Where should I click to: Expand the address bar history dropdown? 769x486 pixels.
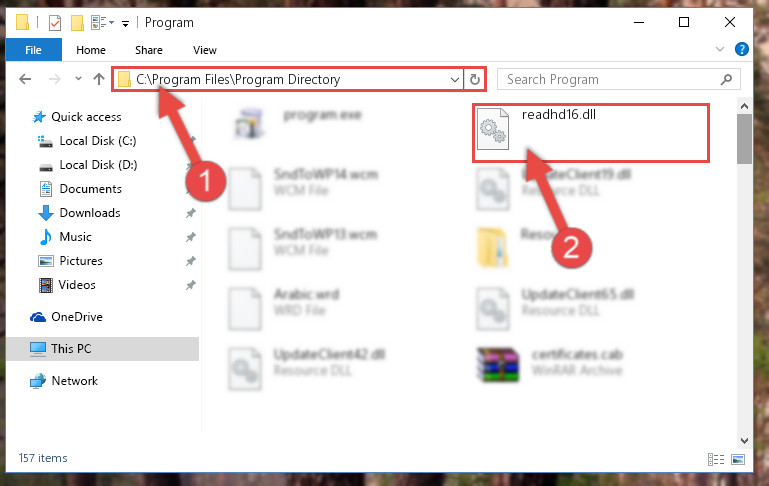coord(455,79)
